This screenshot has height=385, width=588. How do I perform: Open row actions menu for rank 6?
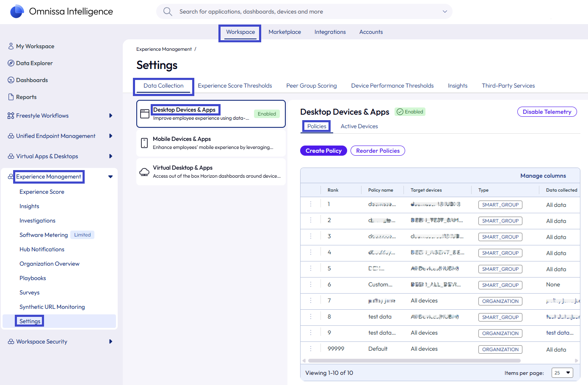tap(311, 284)
